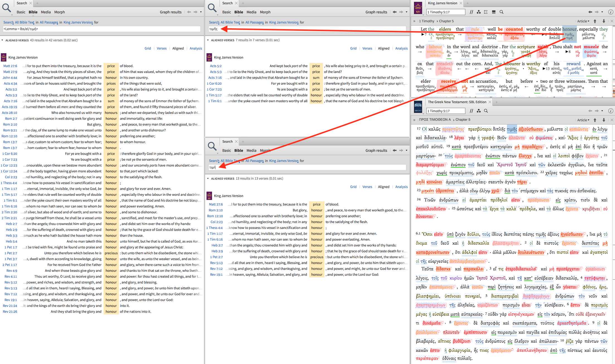Open Analysis view in 7-results search panel
615x364 pixels.
[401, 48]
